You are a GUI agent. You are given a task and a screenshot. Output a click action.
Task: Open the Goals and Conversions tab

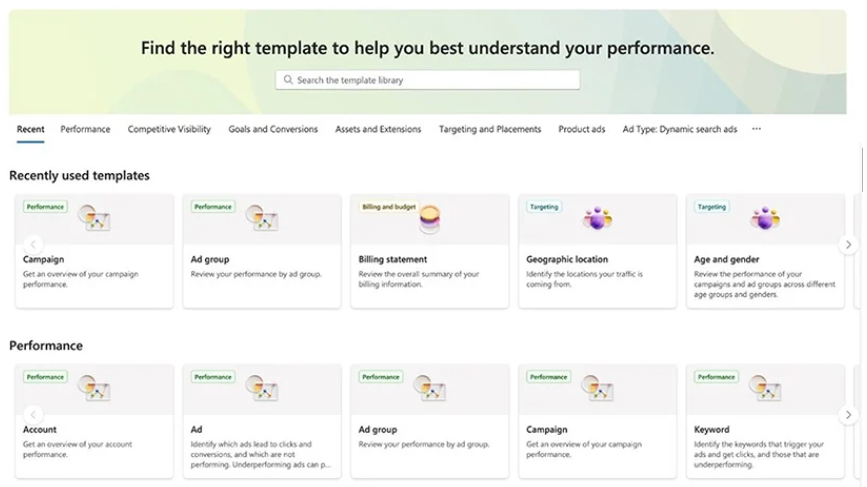273,129
